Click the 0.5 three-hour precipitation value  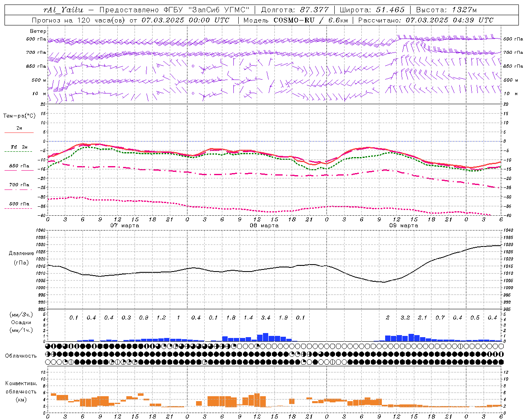point(475,317)
